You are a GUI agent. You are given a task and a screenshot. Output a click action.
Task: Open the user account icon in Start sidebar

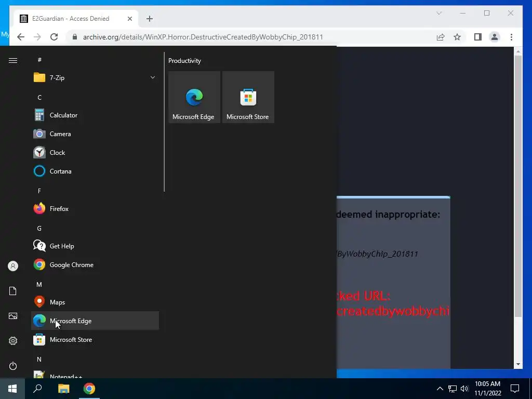[13, 266]
